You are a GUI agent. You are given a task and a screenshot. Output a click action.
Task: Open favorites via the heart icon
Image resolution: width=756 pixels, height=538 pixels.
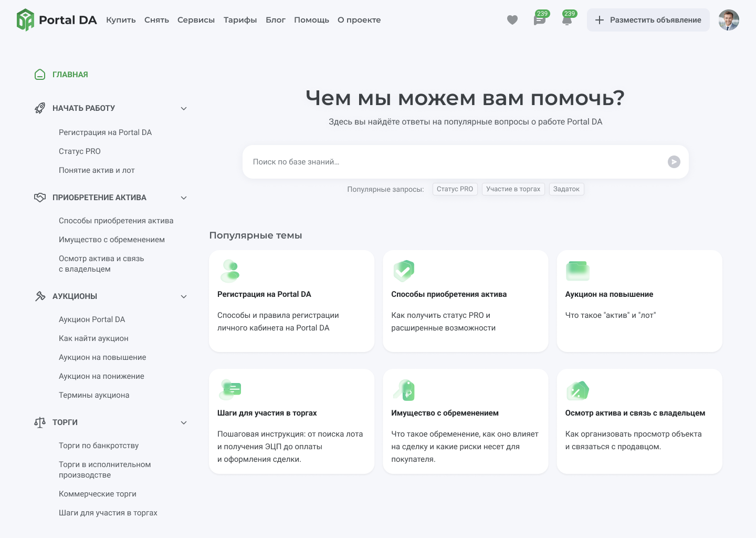pyautogui.click(x=512, y=20)
